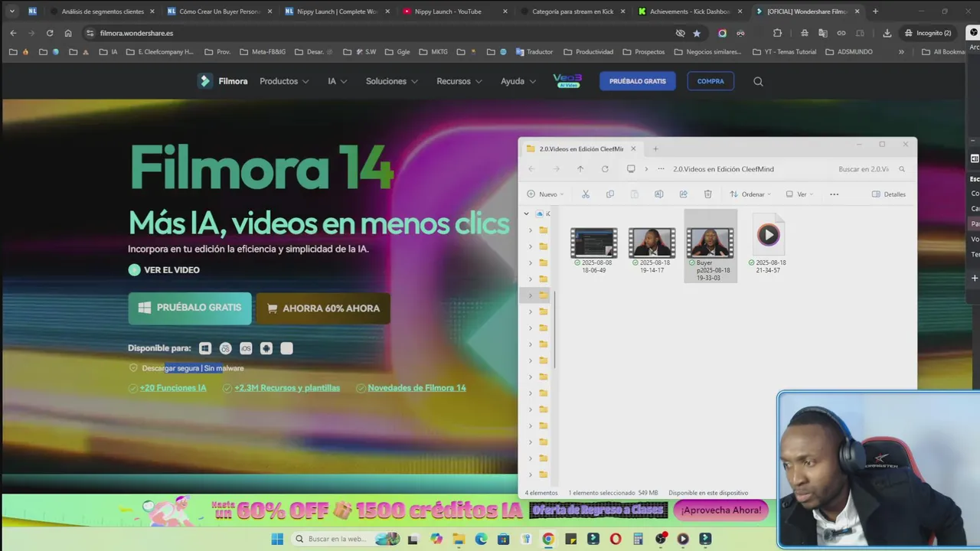Screen dimensions: 980x551
Task: Click the ¡Aprovecha Ahora! banner button
Action: coord(721,510)
